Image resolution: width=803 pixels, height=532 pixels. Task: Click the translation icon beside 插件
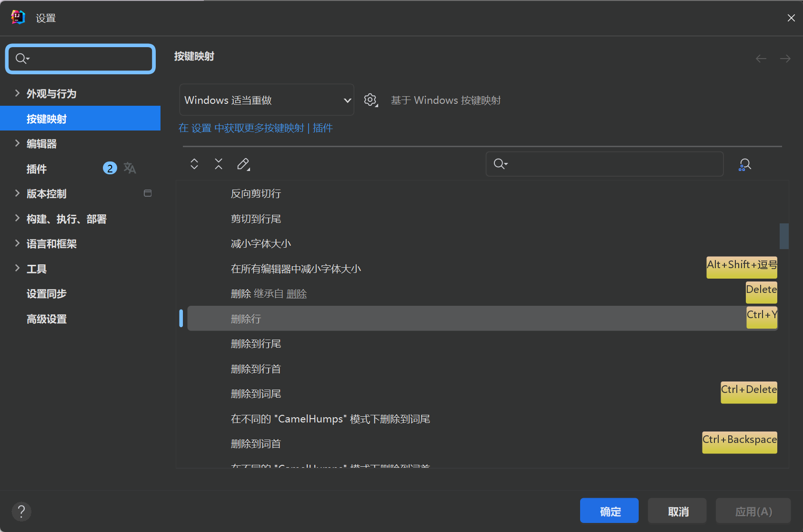coord(130,168)
